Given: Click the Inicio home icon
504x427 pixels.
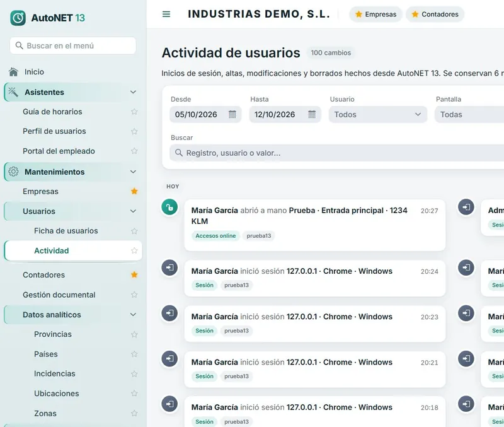Looking at the screenshot, I should pos(13,72).
